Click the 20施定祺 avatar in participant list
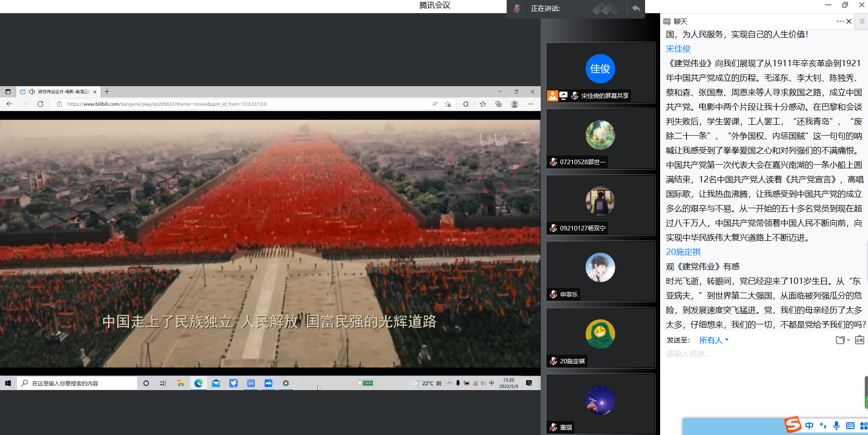This screenshot has height=435, width=868. pyautogui.click(x=600, y=334)
